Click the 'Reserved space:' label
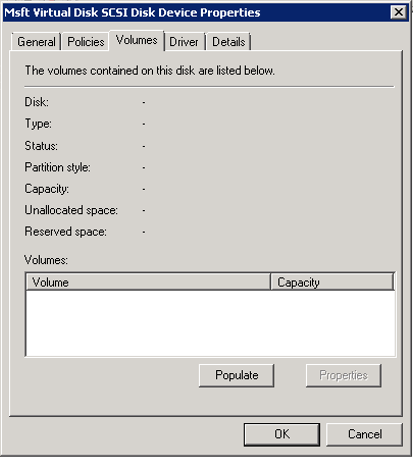This screenshot has width=413, height=458. click(66, 231)
